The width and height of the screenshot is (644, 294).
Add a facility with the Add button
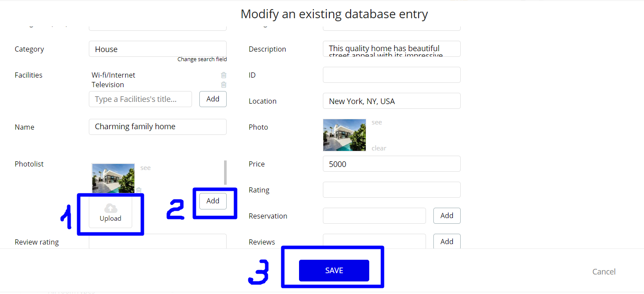[x=213, y=99]
